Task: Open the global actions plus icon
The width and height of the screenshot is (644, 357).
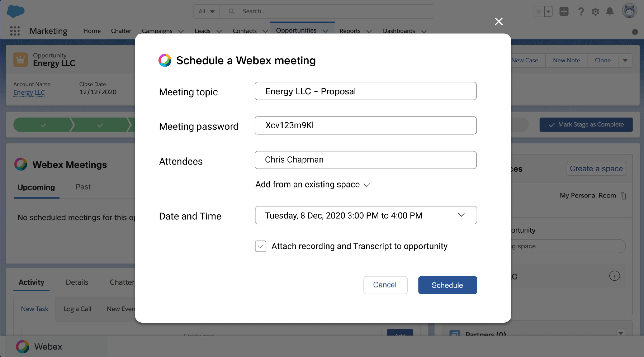Action: click(564, 11)
